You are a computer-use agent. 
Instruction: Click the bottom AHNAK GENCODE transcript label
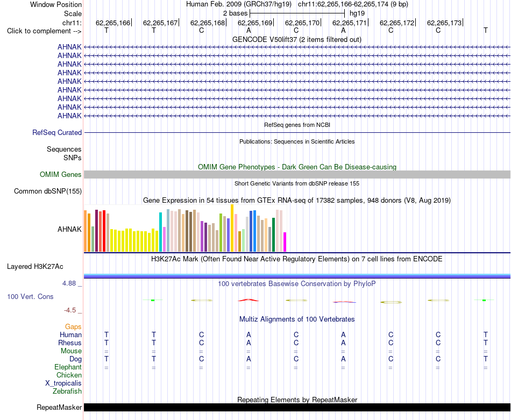click(x=69, y=116)
